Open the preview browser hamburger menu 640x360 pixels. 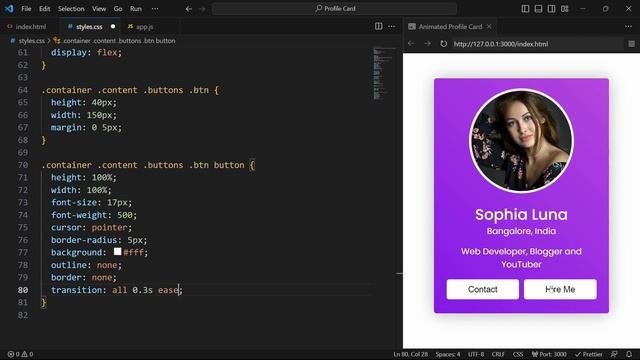pyautogui.click(x=631, y=44)
